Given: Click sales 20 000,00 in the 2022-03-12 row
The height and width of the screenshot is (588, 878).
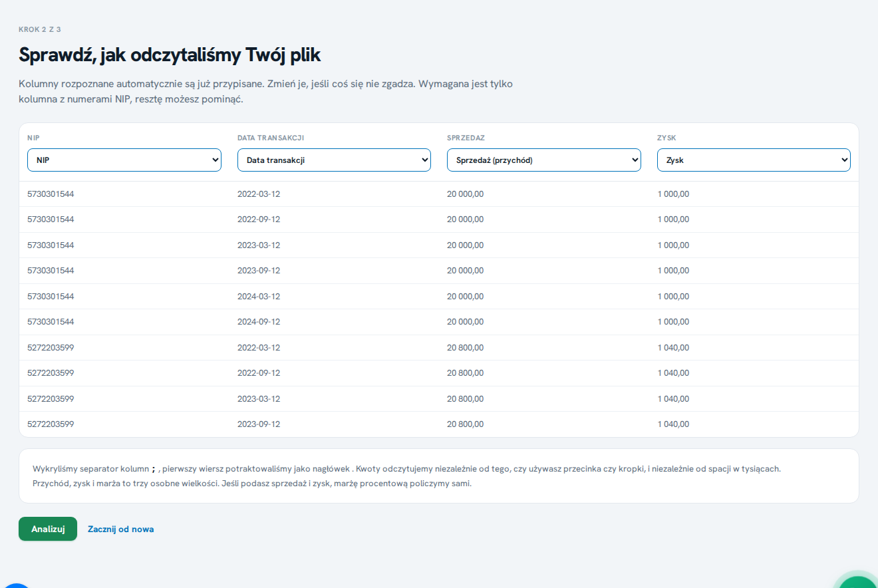Looking at the screenshot, I should (466, 194).
